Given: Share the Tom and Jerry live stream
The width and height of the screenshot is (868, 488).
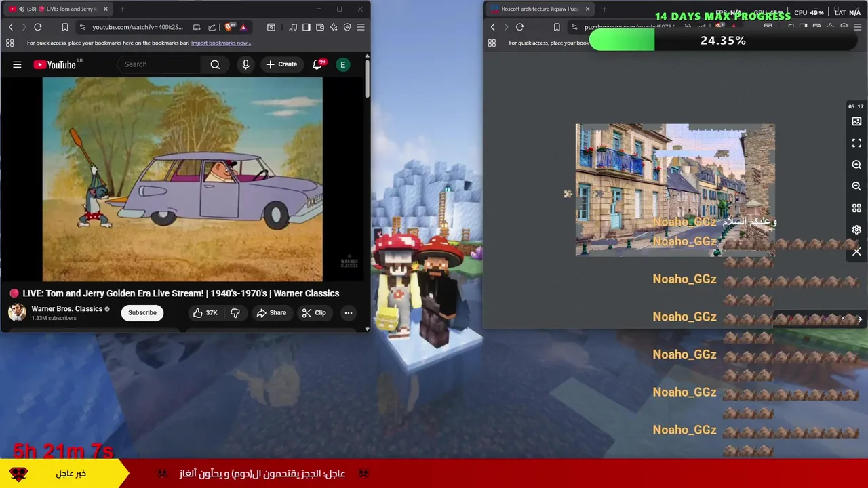Looking at the screenshot, I should pyautogui.click(x=271, y=312).
